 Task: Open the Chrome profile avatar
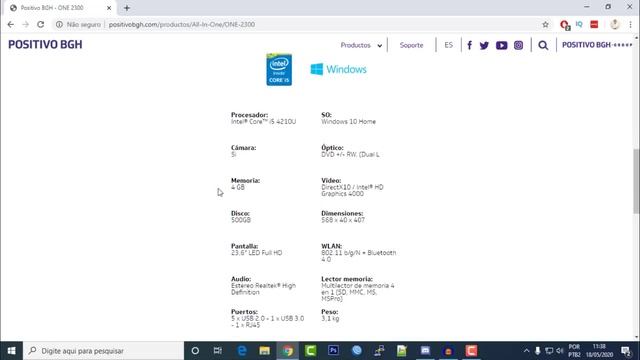point(615,24)
